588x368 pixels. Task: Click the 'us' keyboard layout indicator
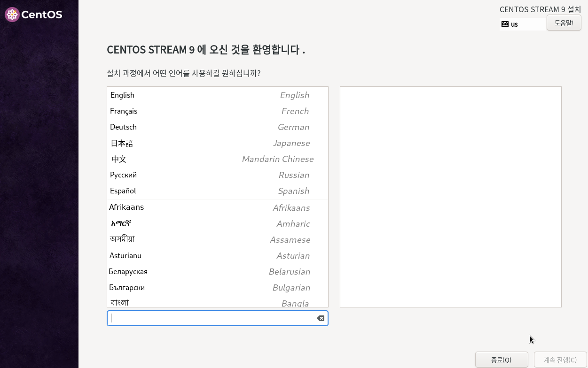(523, 24)
